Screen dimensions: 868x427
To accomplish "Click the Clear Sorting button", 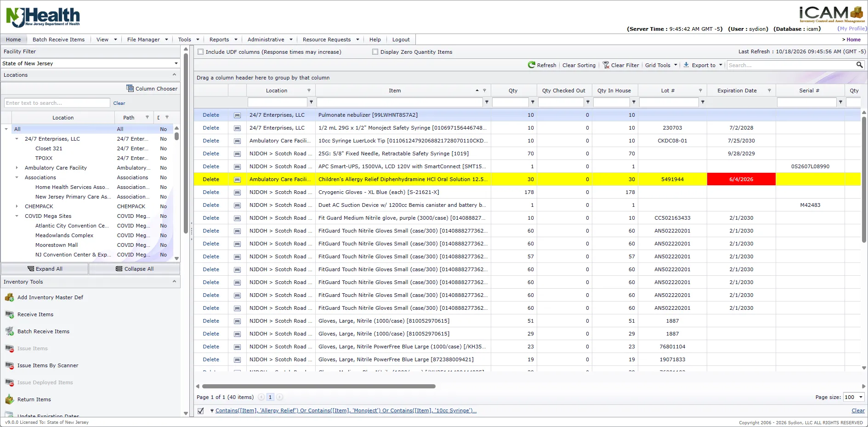I will coord(579,65).
